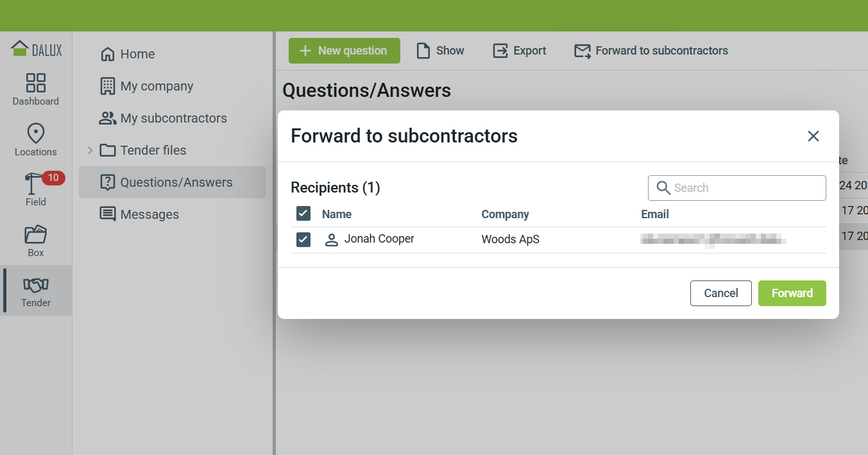
Task: Uncheck Jonah Cooper recipient checkbox
Action: 303,239
